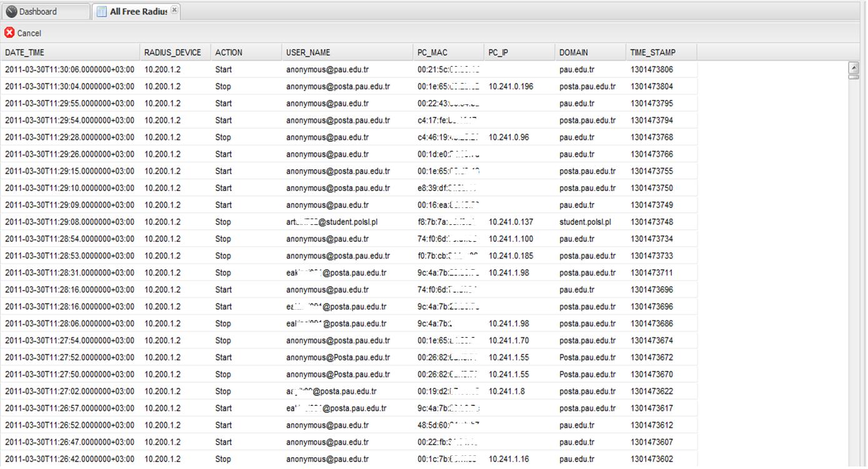
Task: Select the date cell 2011-03-30T11:30:06
Action: (x=69, y=69)
